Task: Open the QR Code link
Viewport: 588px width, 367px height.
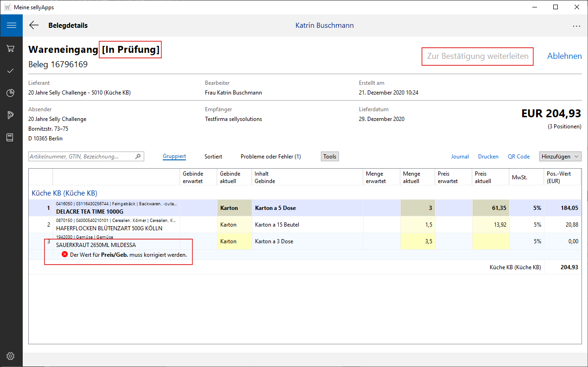Action: tap(518, 157)
